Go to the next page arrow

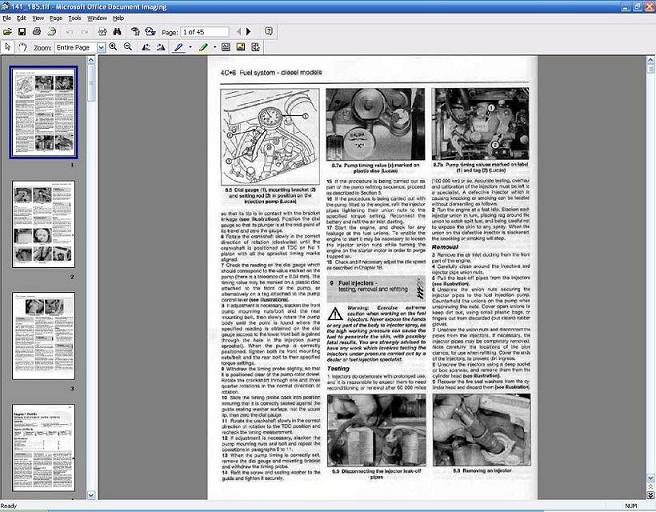click(x=248, y=32)
